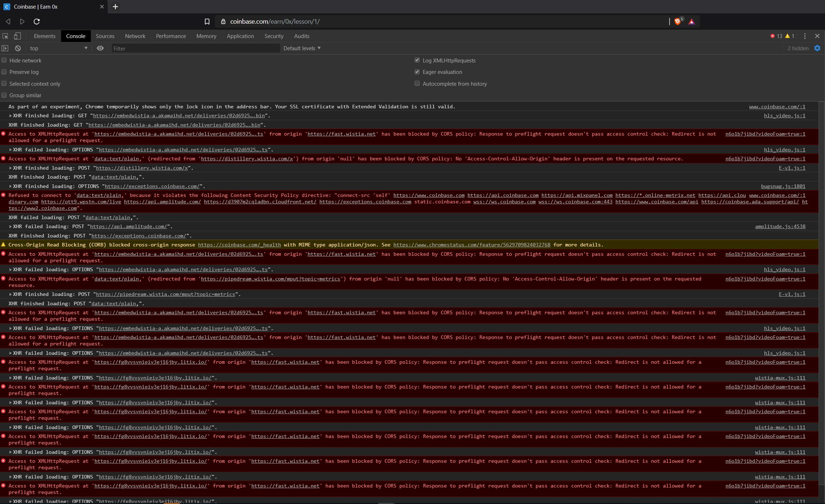Expand the distillery.wistia.com XHR POST entry
This screenshot has width=825, height=504.
point(10,168)
